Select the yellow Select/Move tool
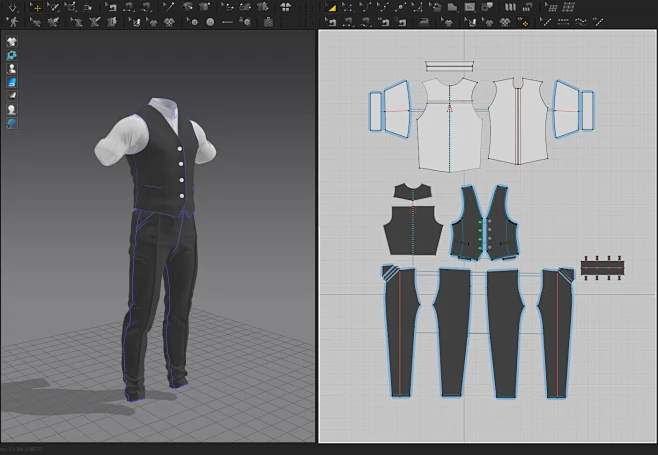The height and width of the screenshot is (455, 658). pos(37,7)
